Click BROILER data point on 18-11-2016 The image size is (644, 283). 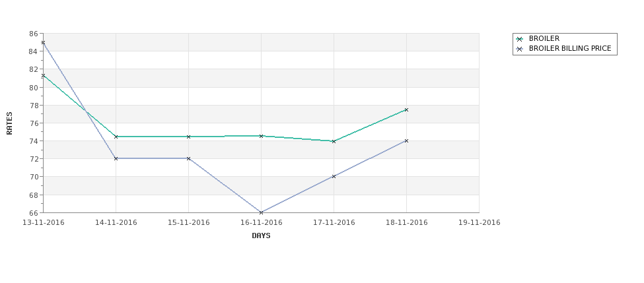coord(406,110)
